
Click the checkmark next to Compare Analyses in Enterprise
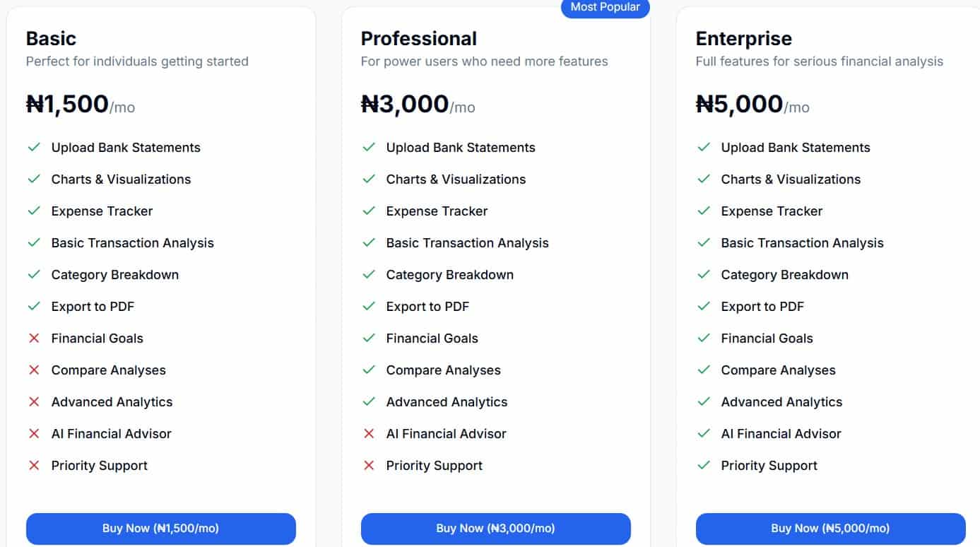(704, 370)
